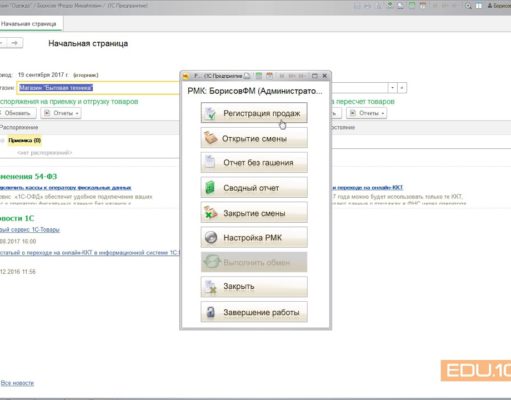Choose Завершение работы with lock icon
The height and width of the screenshot is (400, 511).
tap(254, 312)
